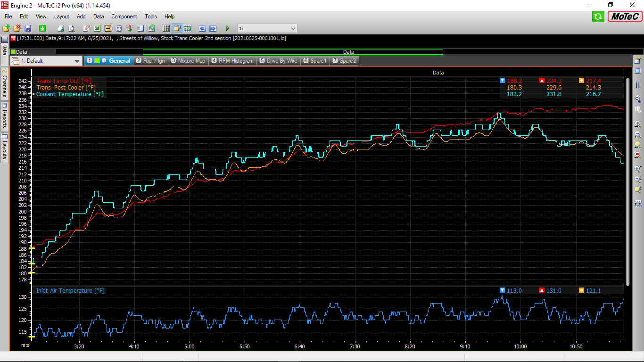Toggle the overlay windows toolbar button
The width and height of the screenshot is (644, 362).
click(x=177, y=29)
